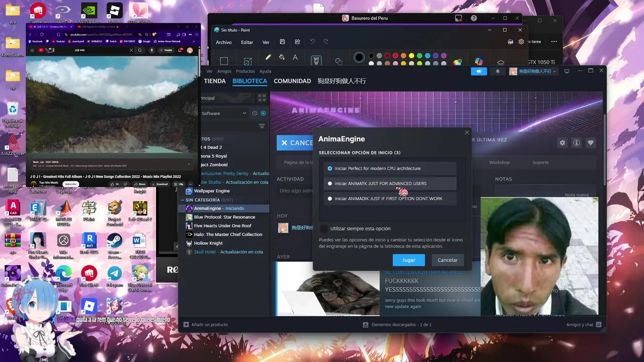Click the Paint share icon

pos(297,42)
